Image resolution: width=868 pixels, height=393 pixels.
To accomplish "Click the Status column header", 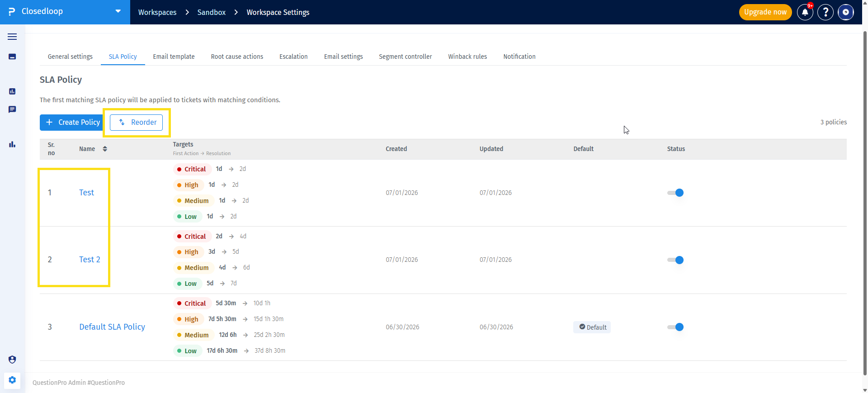I will tap(676, 149).
